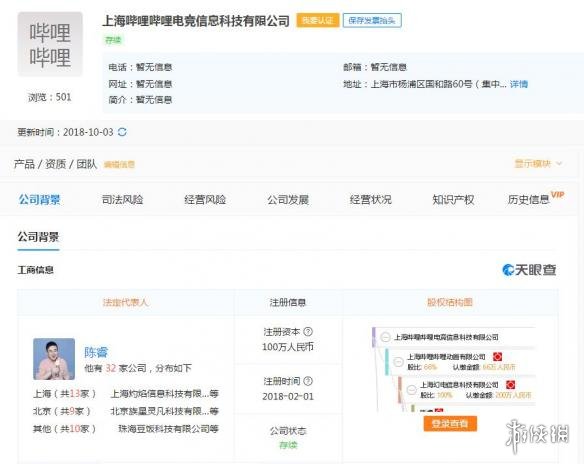584x464 pixels.
Task: Click the 注册信息 column header
Action: coord(288,302)
